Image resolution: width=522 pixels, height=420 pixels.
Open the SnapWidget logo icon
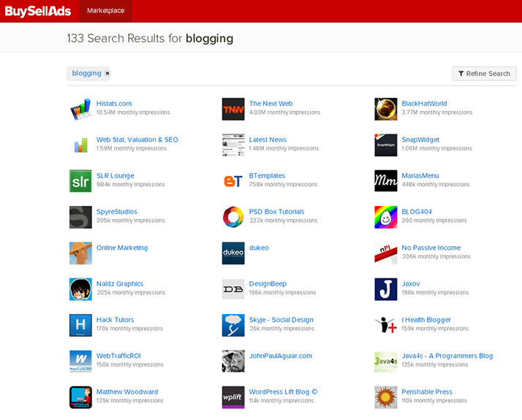click(386, 145)
